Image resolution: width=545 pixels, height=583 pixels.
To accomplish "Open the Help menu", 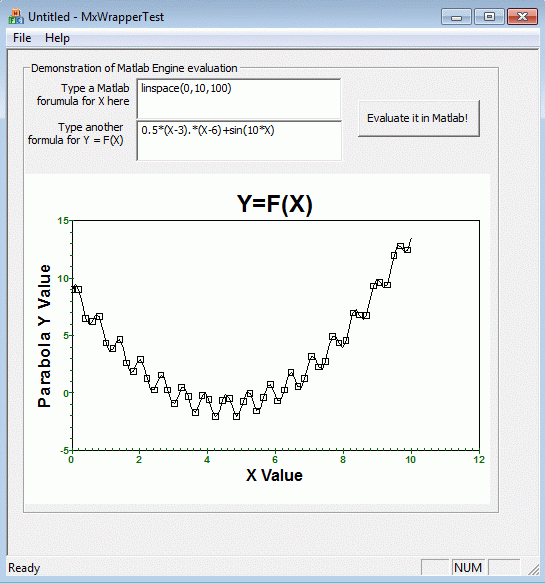I will [57, 38].
